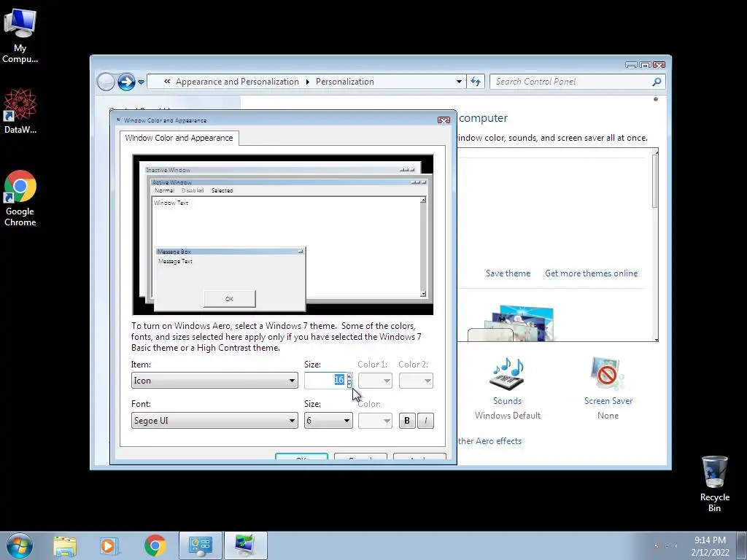
Task: Click the Save theme link
Action: [508, 273]
